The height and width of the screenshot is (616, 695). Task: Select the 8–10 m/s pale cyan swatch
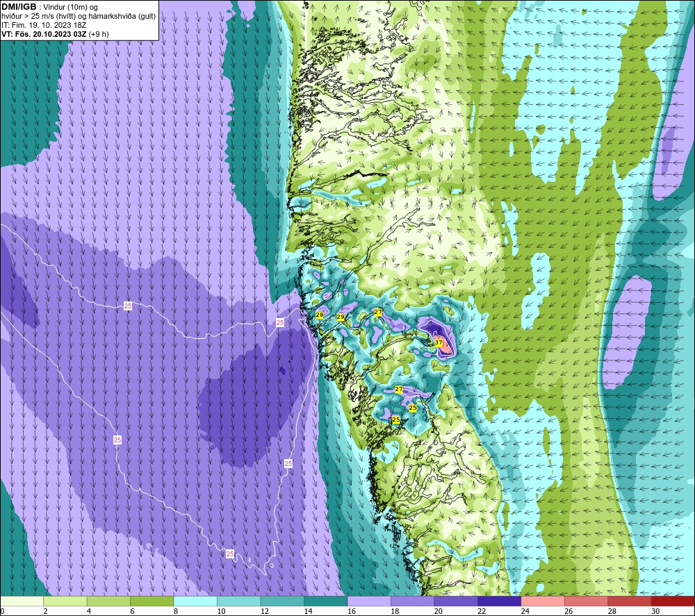point(195,601)
